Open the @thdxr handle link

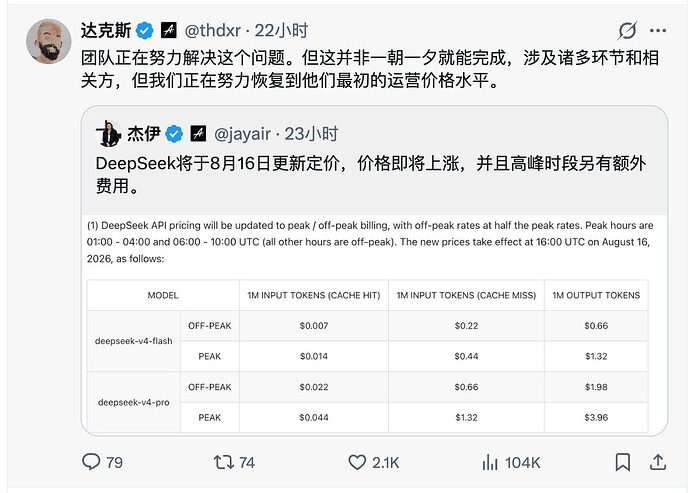pyautogui.click(x=213, y=30)
